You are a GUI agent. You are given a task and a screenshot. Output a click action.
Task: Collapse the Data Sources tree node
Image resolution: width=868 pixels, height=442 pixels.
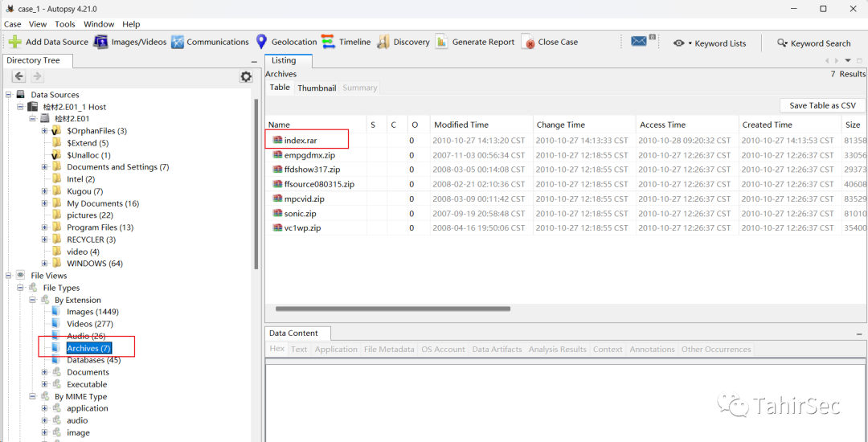(8, 95)
